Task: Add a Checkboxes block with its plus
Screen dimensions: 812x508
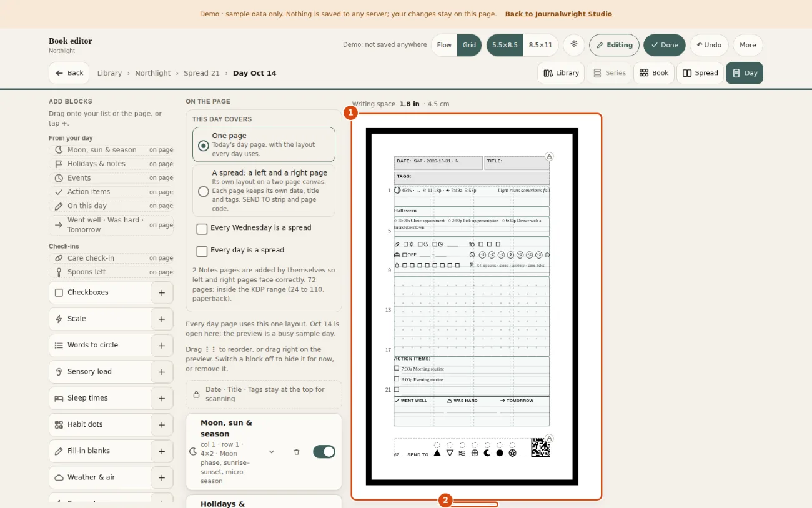Action: click(162, 292)
